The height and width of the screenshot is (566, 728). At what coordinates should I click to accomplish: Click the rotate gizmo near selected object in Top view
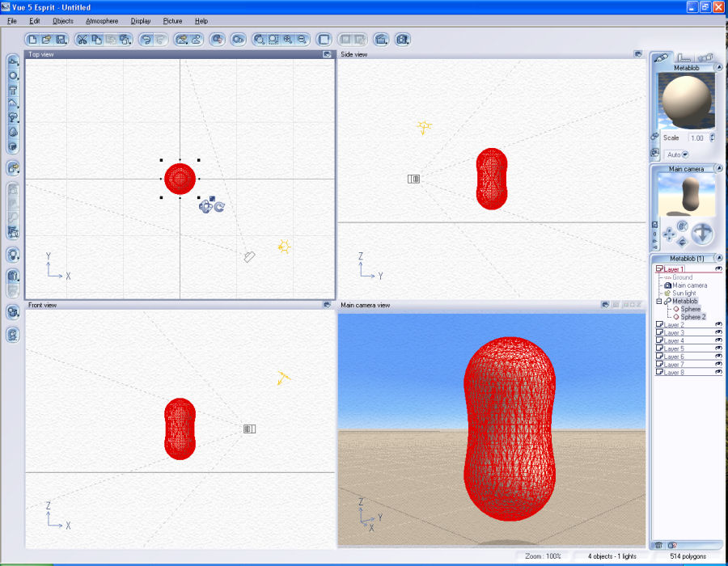tap(219, 207)
